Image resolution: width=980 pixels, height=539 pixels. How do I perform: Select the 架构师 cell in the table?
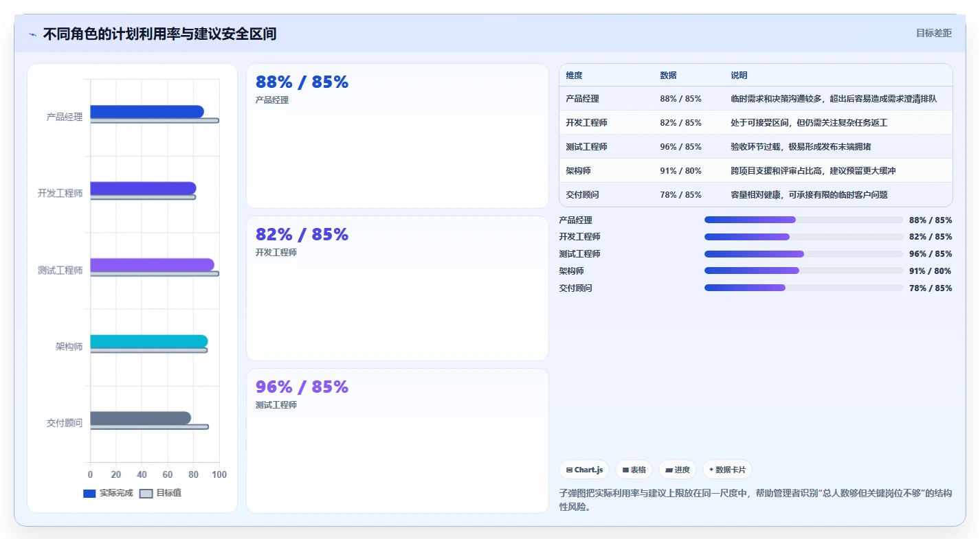pyautogui.click(x=606, y=171)
